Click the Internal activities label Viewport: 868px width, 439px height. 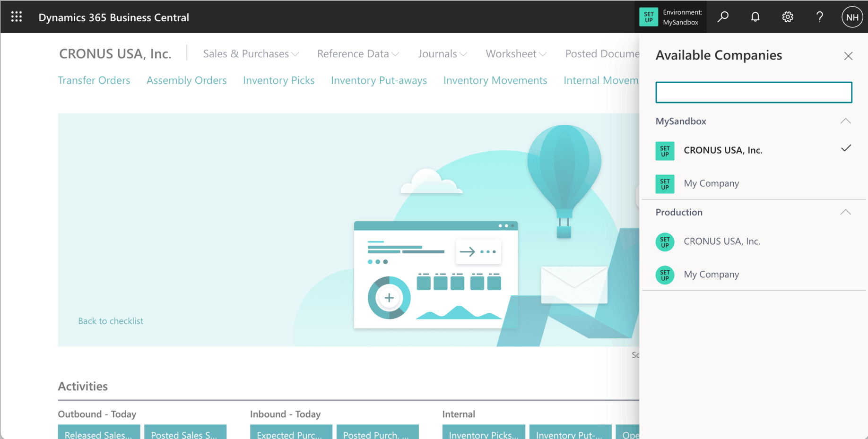[459, 414]
